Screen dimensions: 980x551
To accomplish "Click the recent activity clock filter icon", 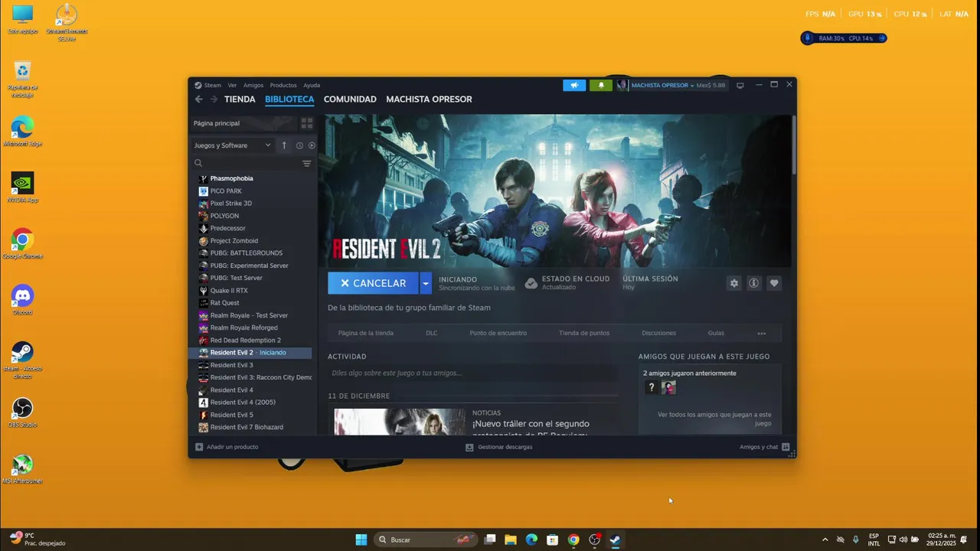I will tap(299, 145).
